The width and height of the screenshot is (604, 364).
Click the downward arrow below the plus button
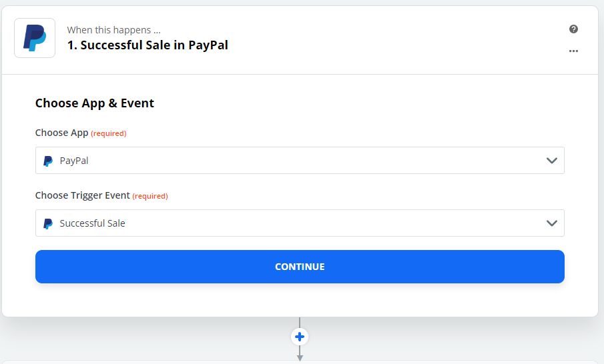point(300,356)
